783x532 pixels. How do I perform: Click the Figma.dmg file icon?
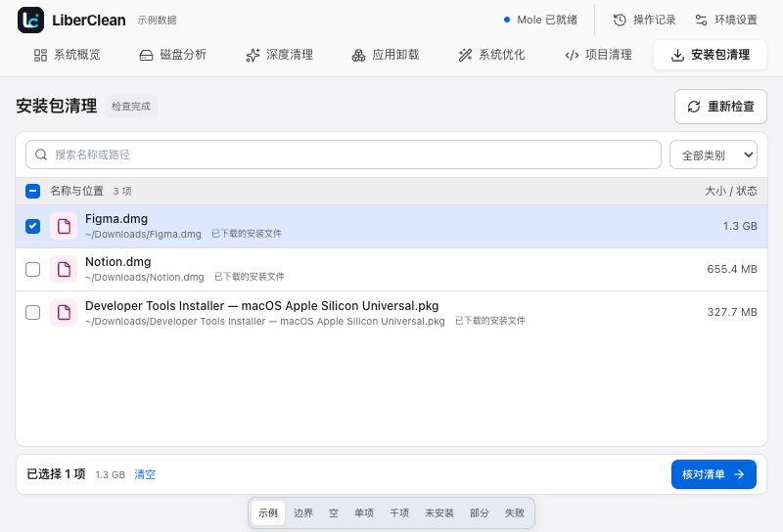[64, 226]
